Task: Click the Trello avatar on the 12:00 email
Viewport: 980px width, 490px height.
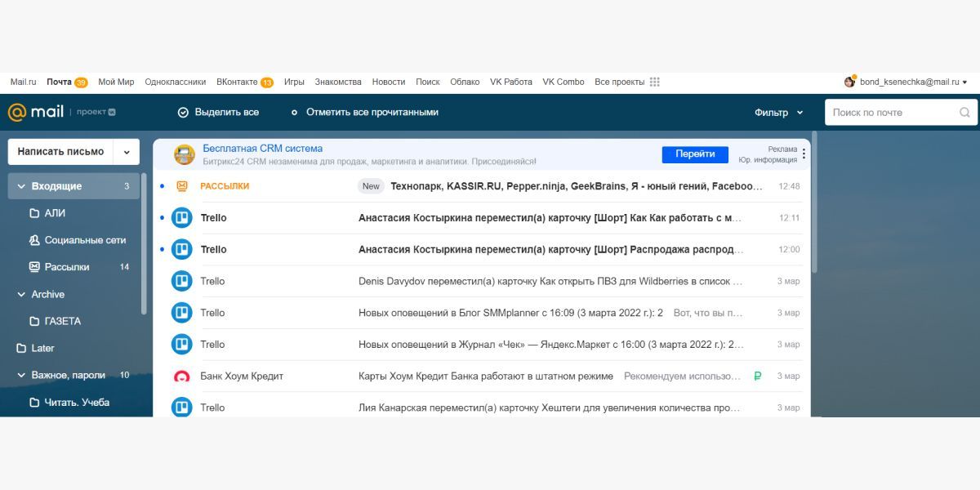Action: pyautogui.click(x=181, y=250)
